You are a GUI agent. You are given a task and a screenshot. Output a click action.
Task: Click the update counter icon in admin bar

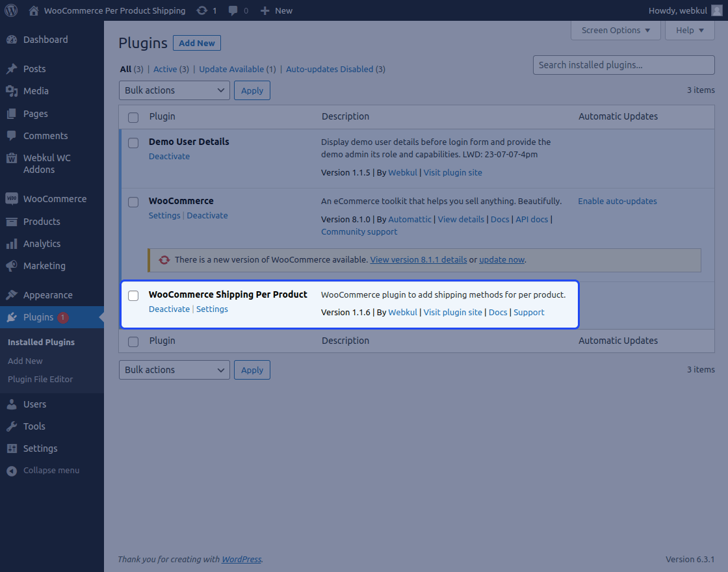(202, 10)
